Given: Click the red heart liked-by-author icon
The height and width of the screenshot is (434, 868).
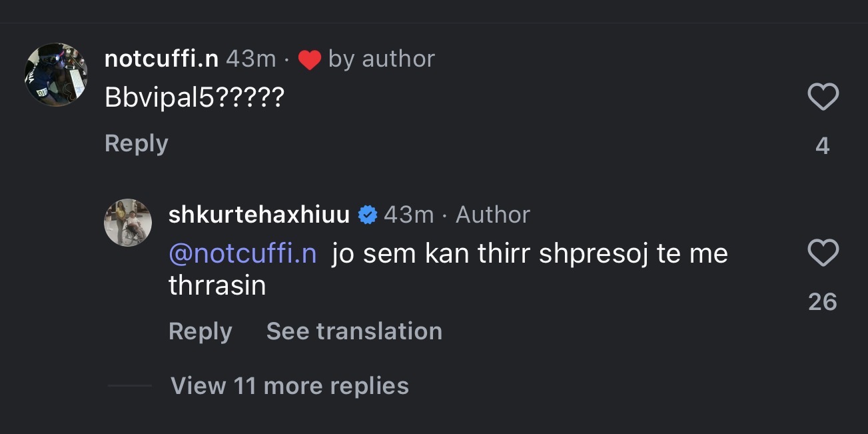Looking at the screenshot, I should point(310,60).
